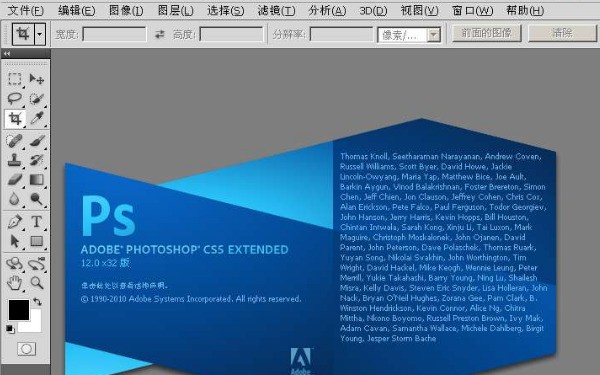Select the Path Selection tool
This screenshot has width=600, height=375.
(15, 241)
